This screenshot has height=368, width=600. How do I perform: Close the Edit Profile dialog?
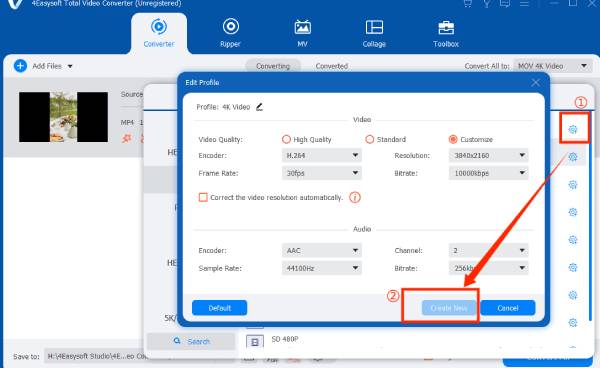click(x=536, y=82)
